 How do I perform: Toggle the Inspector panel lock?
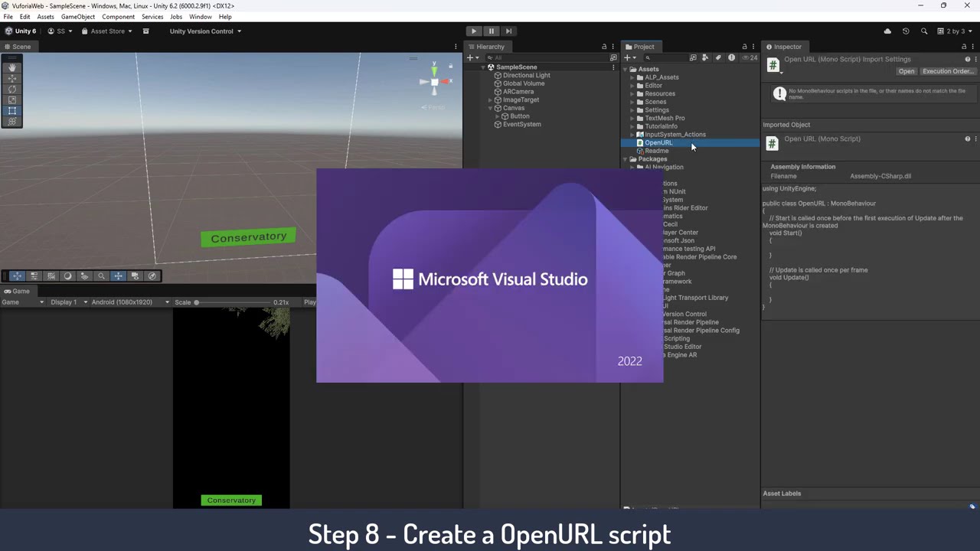(x=964, y=47)
